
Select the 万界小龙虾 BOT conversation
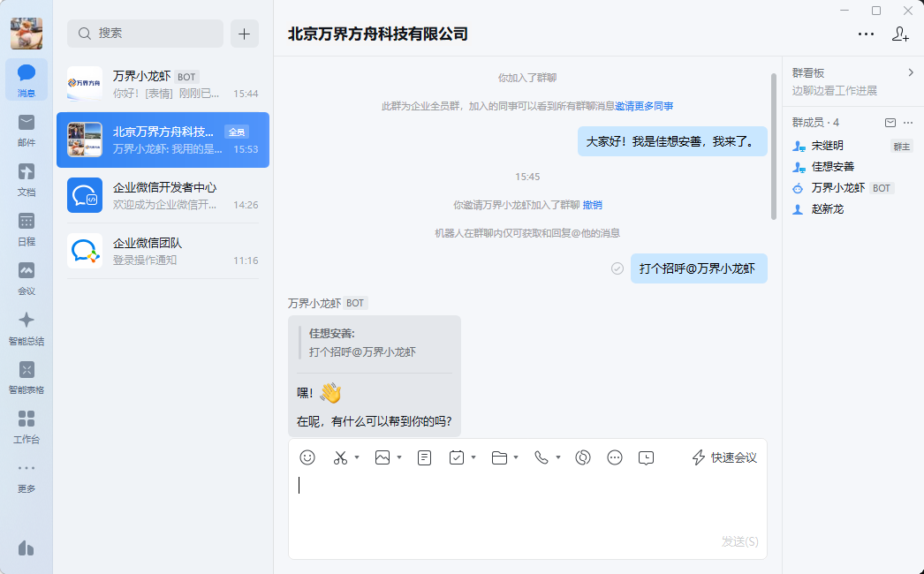pos(163,84)
